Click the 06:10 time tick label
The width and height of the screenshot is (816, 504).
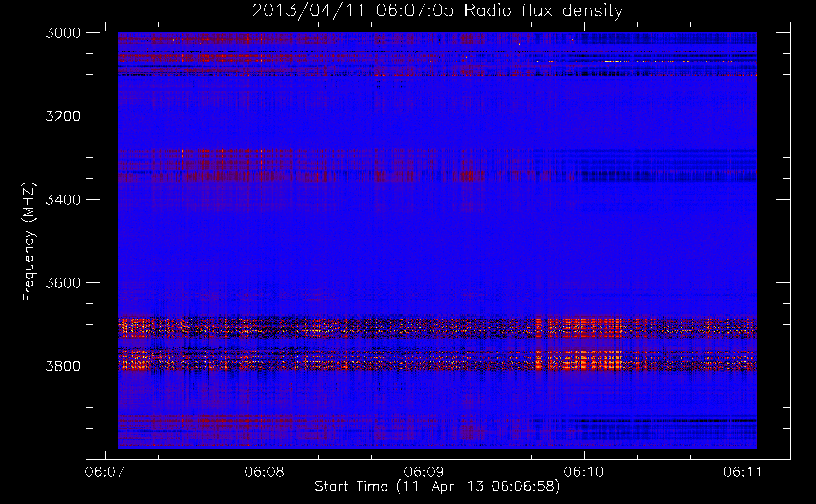584,472
